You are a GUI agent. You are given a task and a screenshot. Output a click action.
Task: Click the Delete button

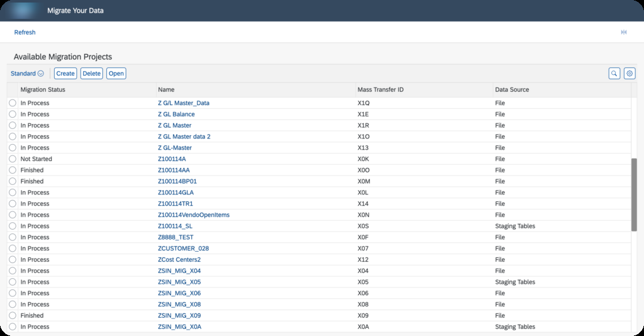coord(92,74)
